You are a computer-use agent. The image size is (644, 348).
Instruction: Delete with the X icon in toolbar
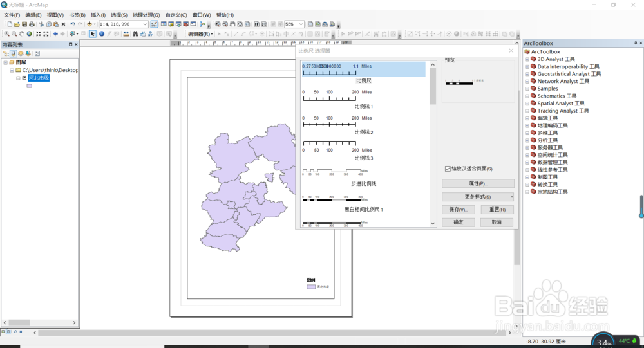click(63, 24)
